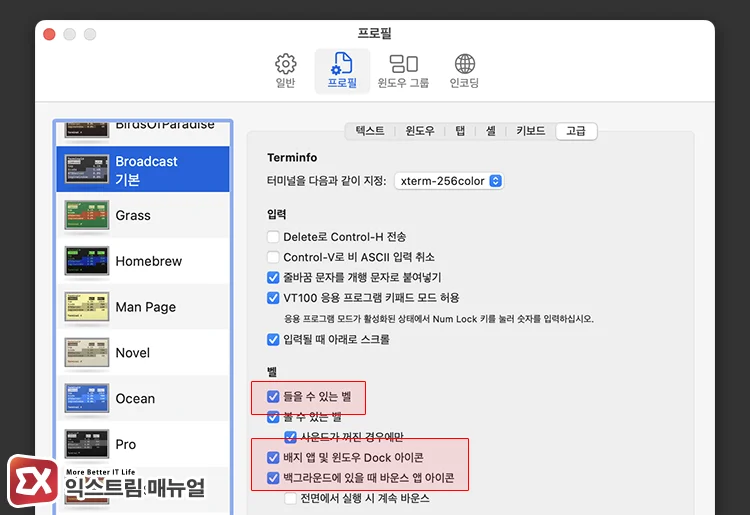
Task: Select the Pro profile name
Action: coord(126,445)
